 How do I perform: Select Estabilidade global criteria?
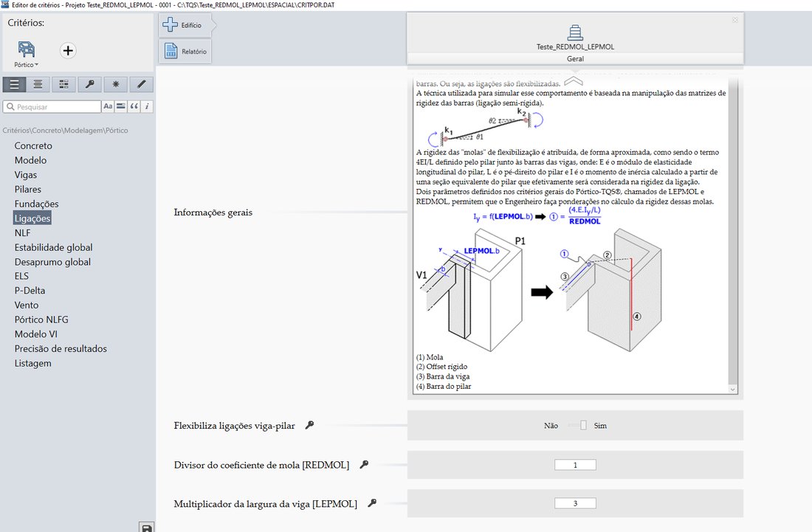(x=53, y=247)
